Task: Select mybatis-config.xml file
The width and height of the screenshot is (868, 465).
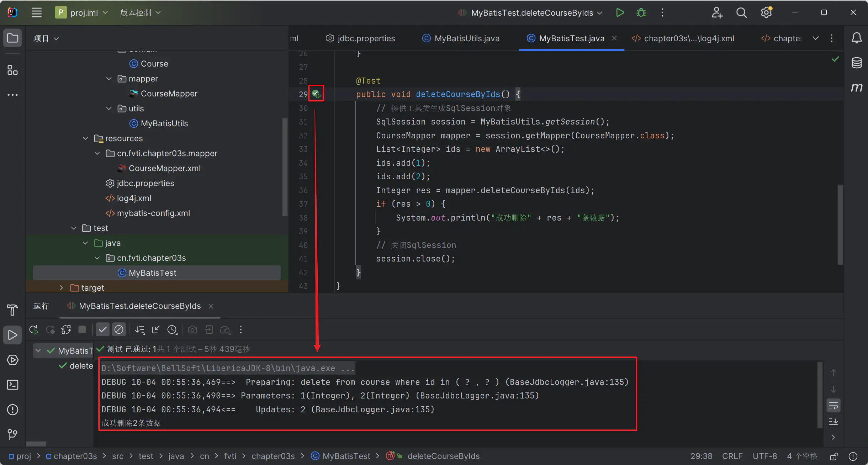Action: click(x=148, y=213)
